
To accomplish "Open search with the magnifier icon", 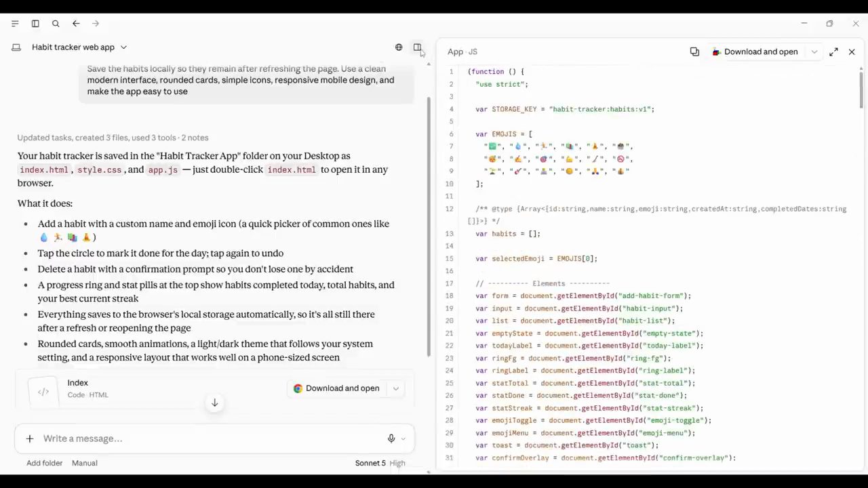I will 56,24.
